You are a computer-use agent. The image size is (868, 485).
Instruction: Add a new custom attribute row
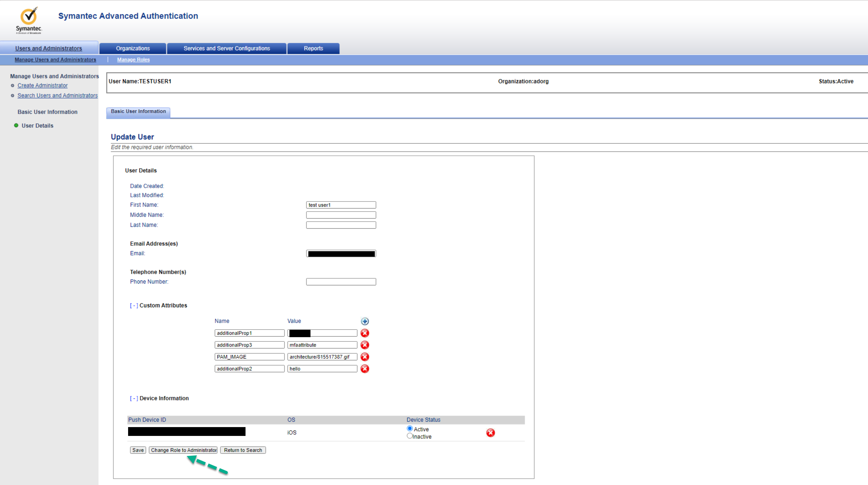pyautogui.click(x=364, y=321)
